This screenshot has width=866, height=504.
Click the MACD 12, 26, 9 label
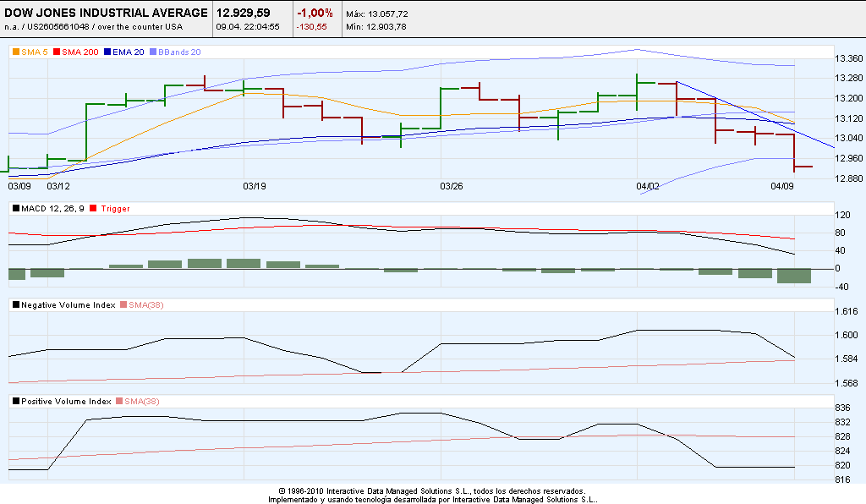52,208
